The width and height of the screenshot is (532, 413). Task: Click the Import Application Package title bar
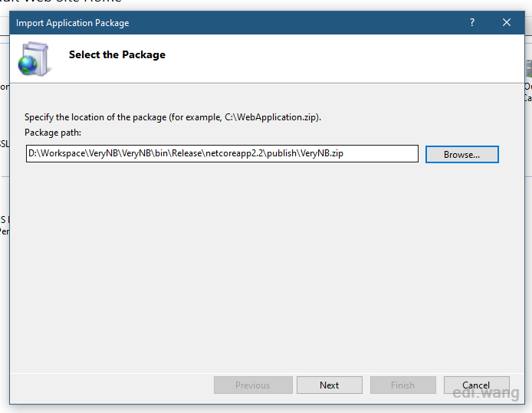[238, 23]
